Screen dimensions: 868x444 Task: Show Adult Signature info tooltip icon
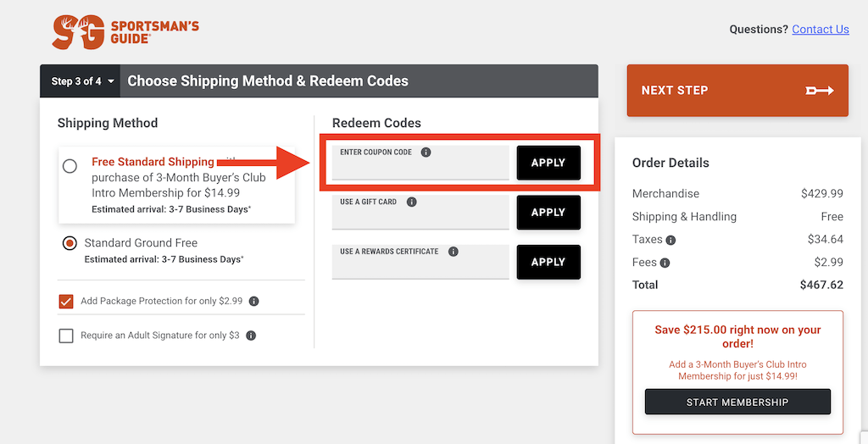(251, 336)
